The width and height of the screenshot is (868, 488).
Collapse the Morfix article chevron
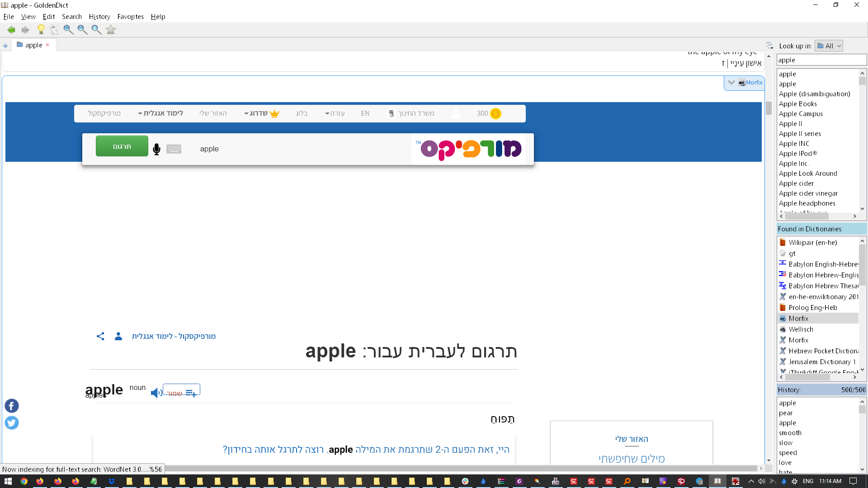click(731, 82)
